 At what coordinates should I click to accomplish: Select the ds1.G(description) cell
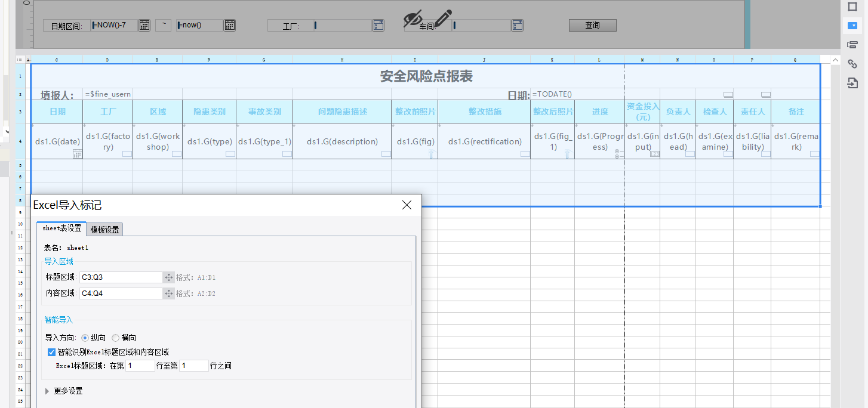(342, 141)
